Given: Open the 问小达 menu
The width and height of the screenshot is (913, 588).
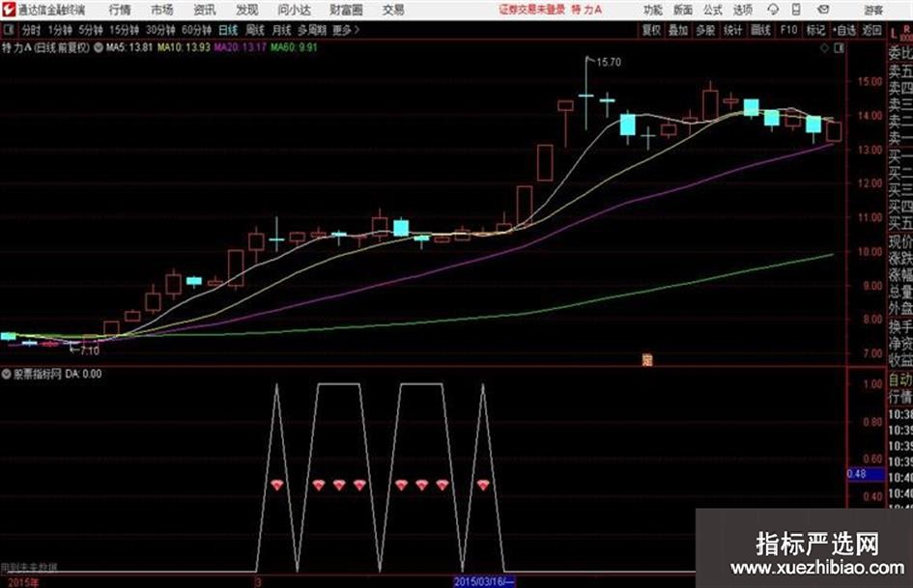Looking at the screenshot, I should coord(294,10).
